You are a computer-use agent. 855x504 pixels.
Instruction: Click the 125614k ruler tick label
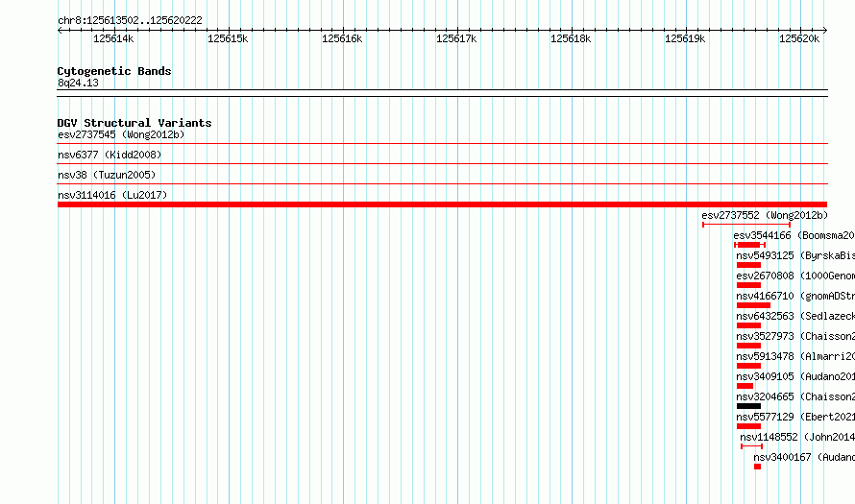[113, 38]
